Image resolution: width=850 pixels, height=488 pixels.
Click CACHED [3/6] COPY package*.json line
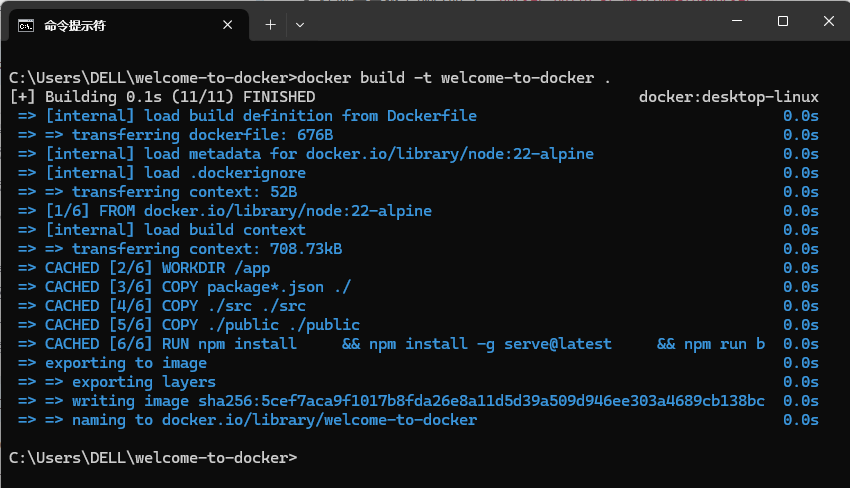pos(184,287)
